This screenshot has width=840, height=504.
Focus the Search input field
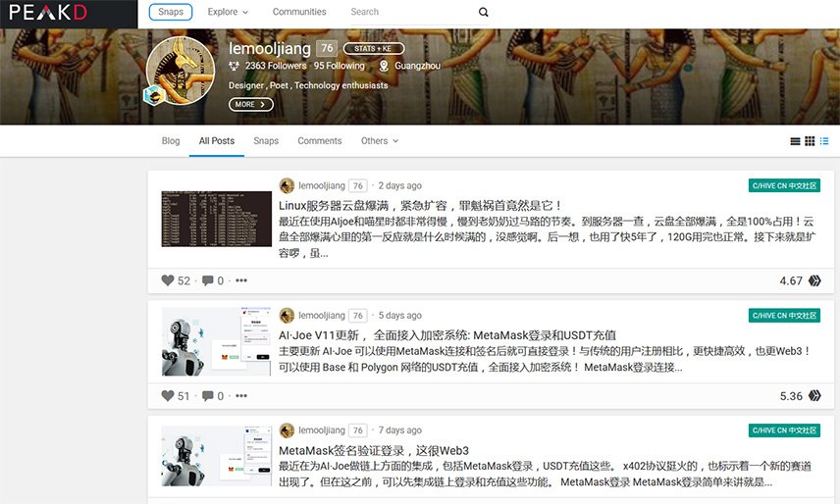coord(412,12)
